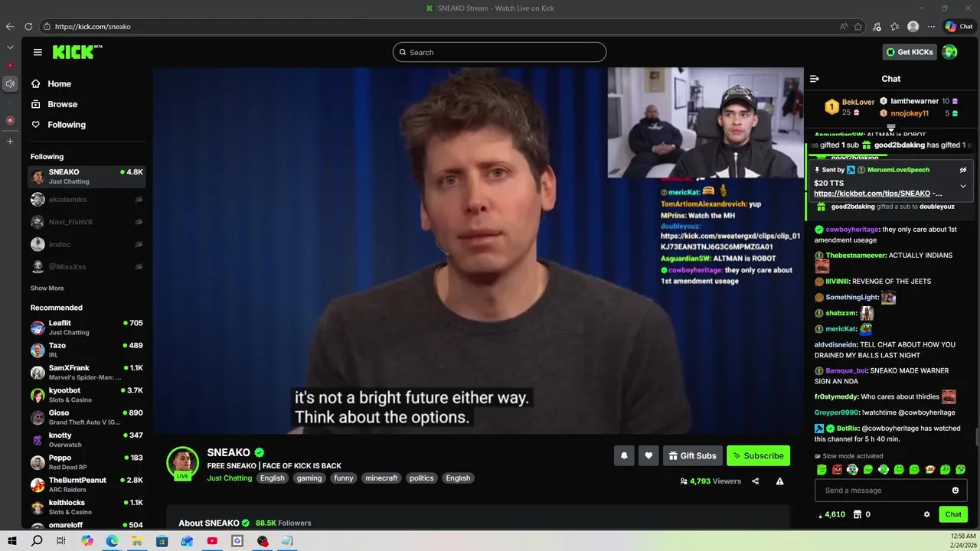
Task: Click the heart follow icon
Action: [x=648, y=455]
